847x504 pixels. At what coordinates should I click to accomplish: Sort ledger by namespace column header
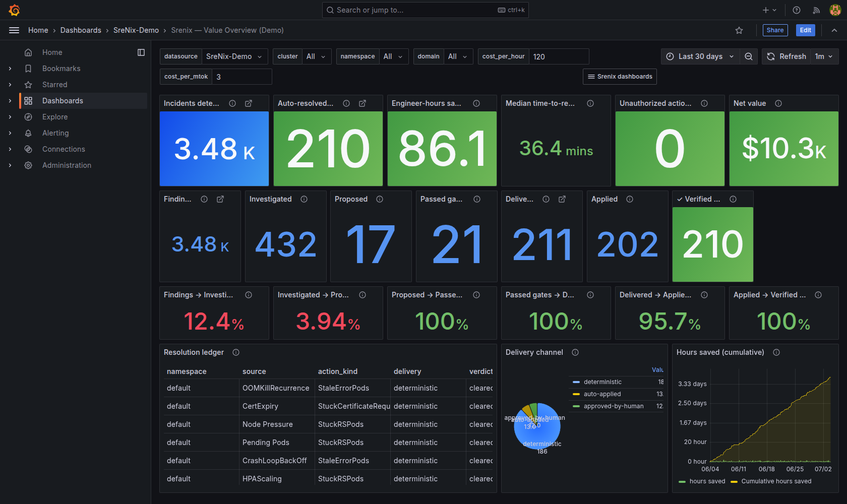[187, 371]
